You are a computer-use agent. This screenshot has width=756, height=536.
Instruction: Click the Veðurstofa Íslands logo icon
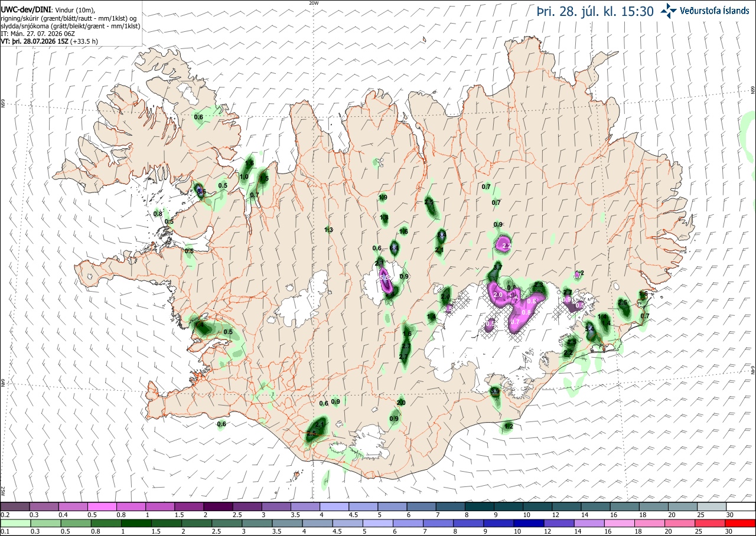click(x=669, y=10)
